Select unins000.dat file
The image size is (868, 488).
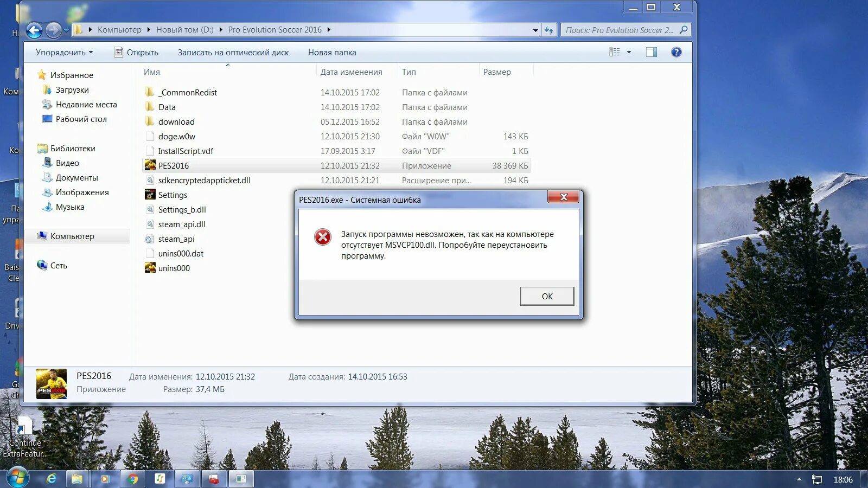point(181,254)
